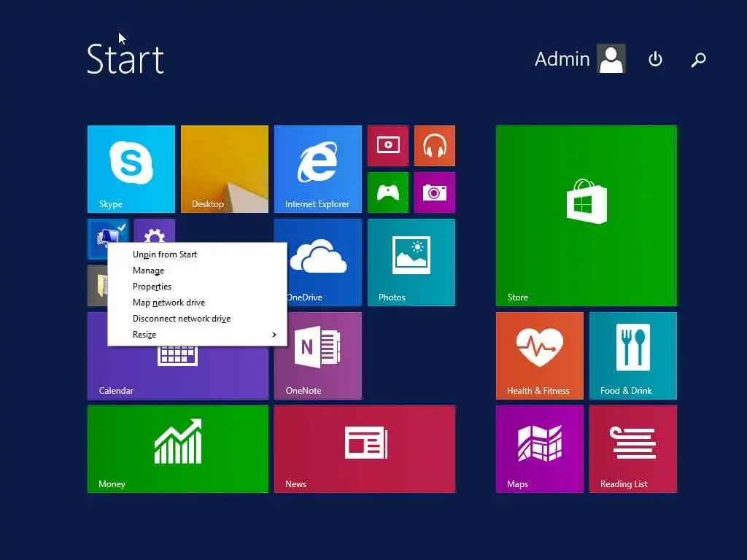Open the Health & Fitness tile
Viewport: 747px width, 560px height.
pos(539,356)
